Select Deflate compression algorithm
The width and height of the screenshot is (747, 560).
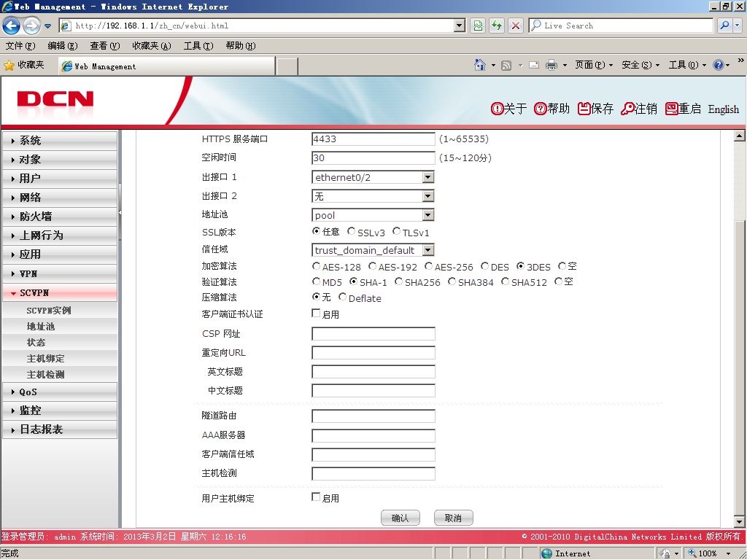tap(342, 297)
